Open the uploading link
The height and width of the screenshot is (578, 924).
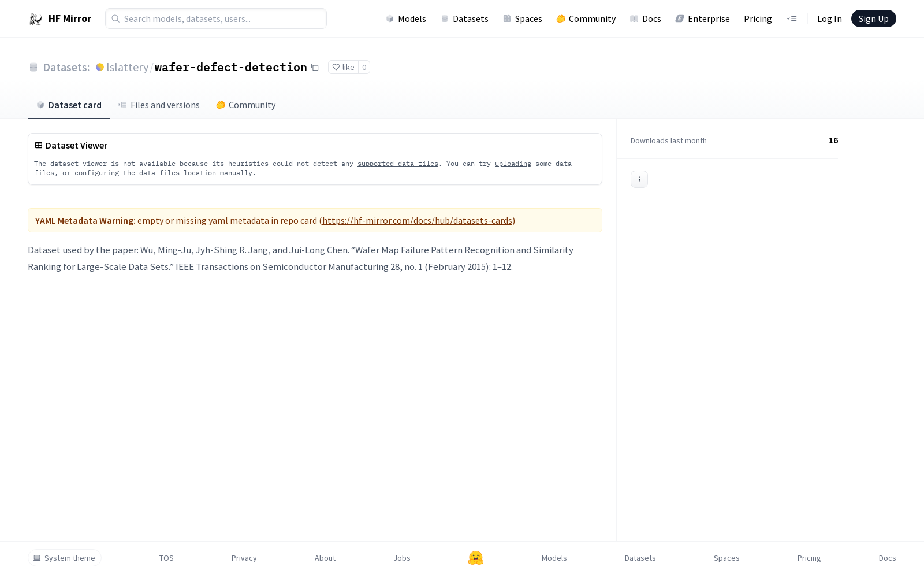pyautogui.click(x=513, y=164)
